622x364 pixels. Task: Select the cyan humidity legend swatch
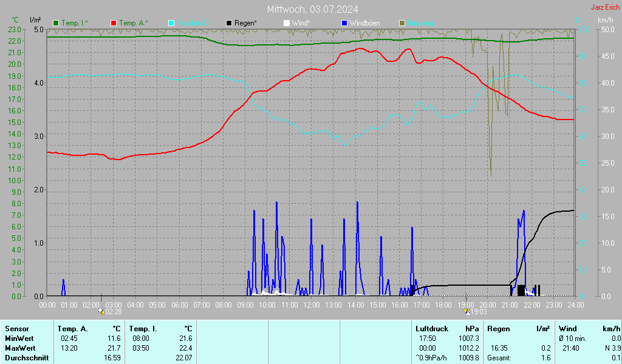(171, 23)
